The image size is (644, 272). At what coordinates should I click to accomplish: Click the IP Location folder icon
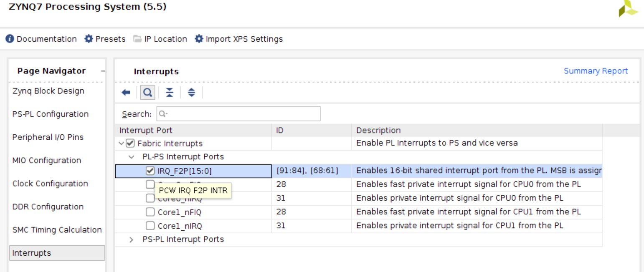[x=137, y=39]
